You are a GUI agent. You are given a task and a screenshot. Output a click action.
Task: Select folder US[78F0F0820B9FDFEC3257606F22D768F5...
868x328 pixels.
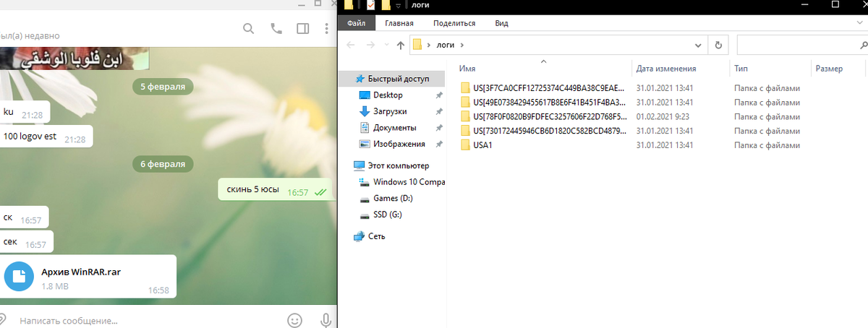pyautogui.click(x=549, y=116)
